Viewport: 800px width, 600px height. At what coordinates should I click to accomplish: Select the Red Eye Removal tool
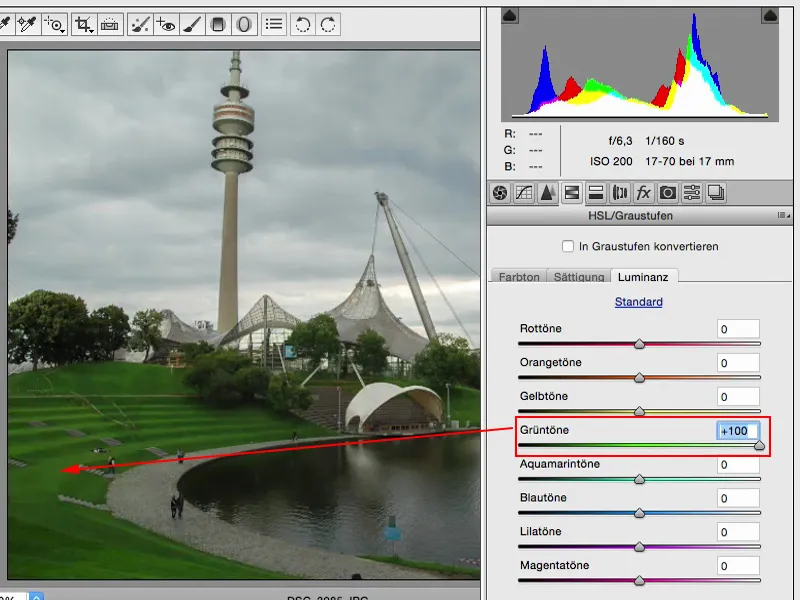166,24
